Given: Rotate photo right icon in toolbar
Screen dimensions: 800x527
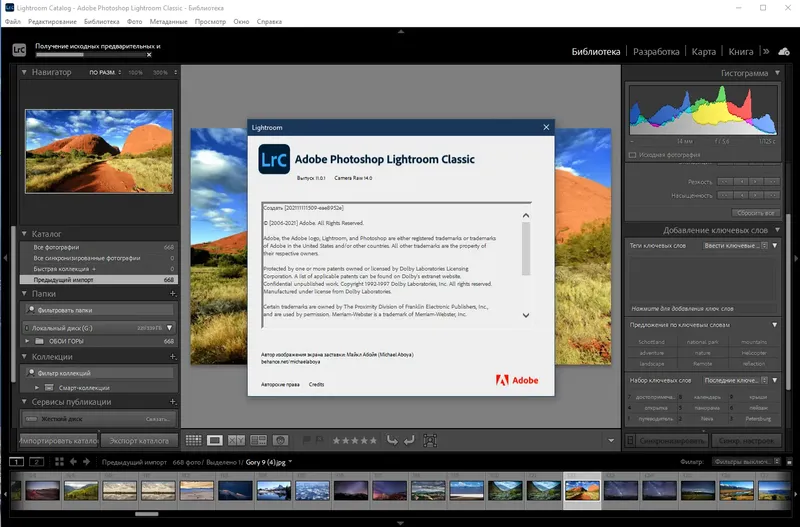Looking at the screenshot, I should pyautogui.click(x=409, y=440).
